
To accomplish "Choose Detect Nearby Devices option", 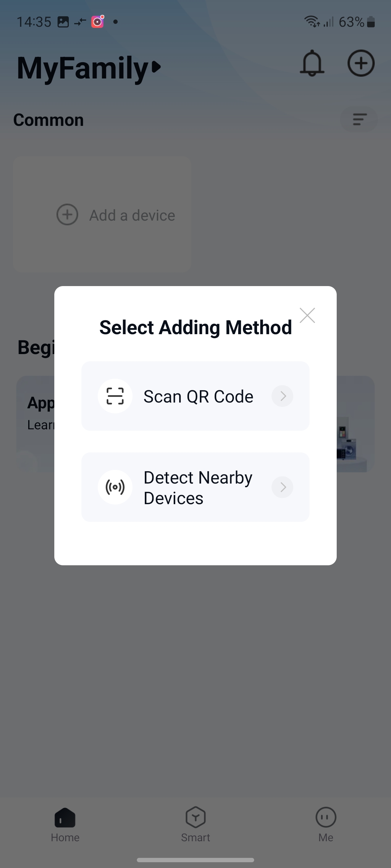I will 198,488.
